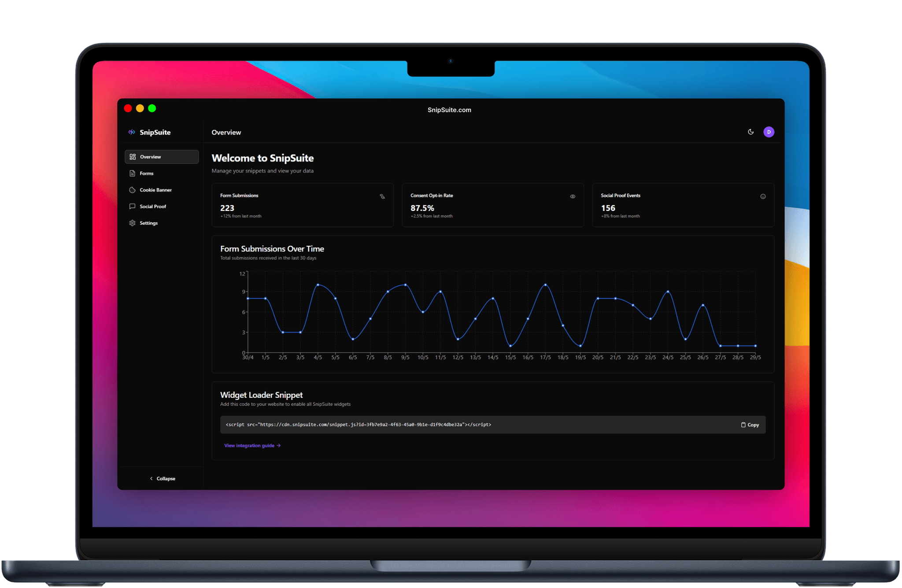
Task: Click the red close window button
Action: pyautogui.click(x=128, y=108)
